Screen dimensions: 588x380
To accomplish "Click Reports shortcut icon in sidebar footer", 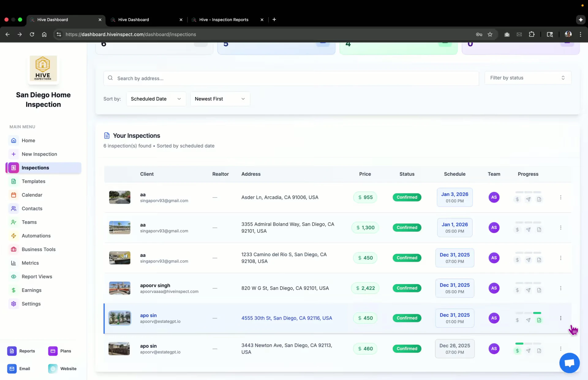I will [12, 351].
